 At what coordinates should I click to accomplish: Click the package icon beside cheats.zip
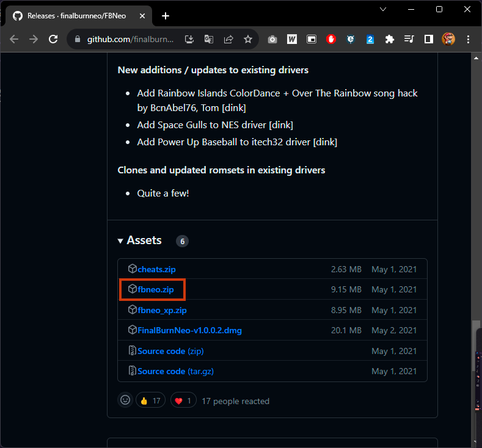pyautogui.click(x=132, y=269)
